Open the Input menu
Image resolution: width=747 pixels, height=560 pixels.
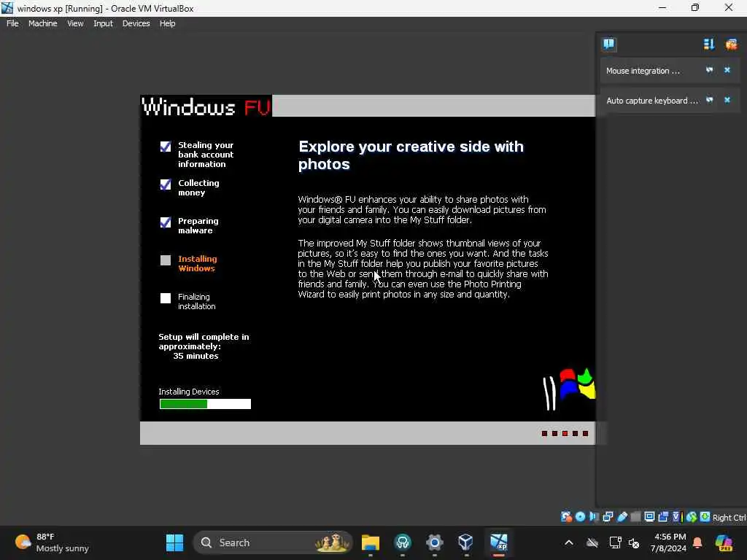click(x=103, y=23)
